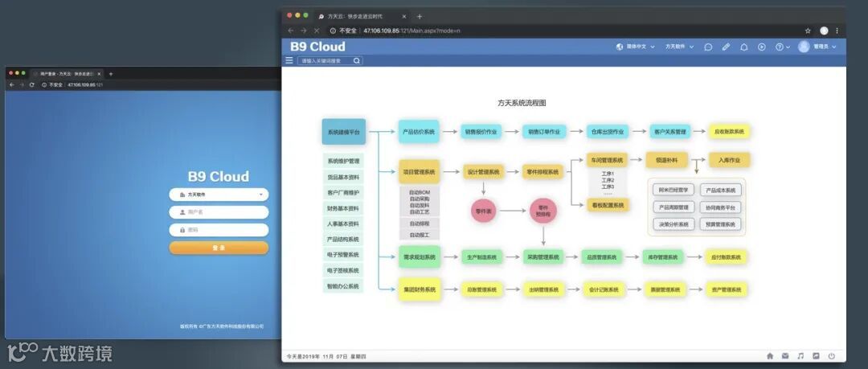
Task: Open 产品结构系统 in the left list
Action: [343, 240]
